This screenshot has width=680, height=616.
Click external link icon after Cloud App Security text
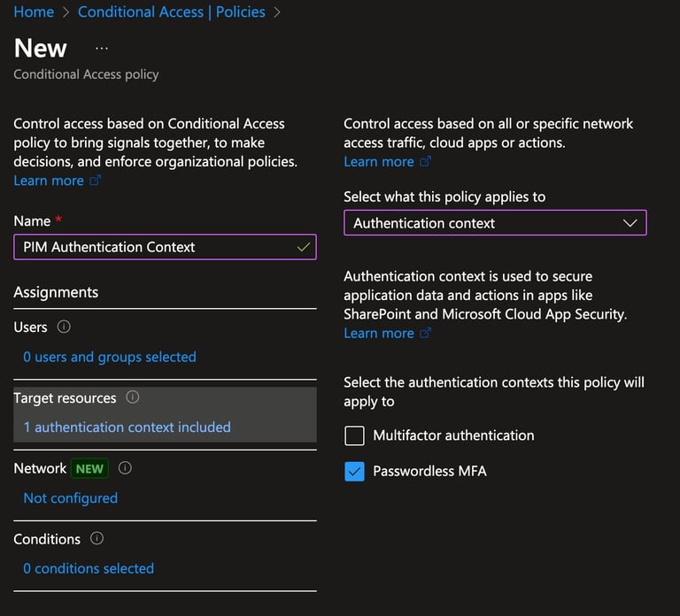(425, 333)
